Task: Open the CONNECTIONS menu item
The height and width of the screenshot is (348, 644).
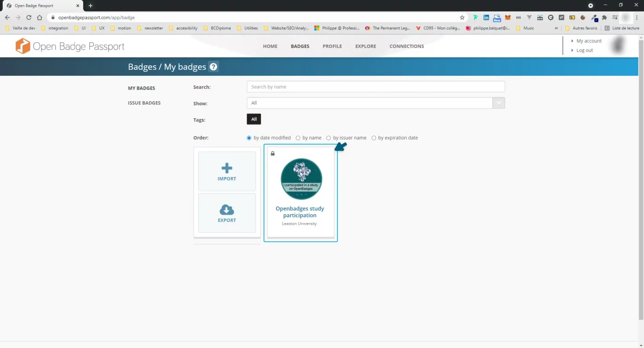Action: coord(407,46)
